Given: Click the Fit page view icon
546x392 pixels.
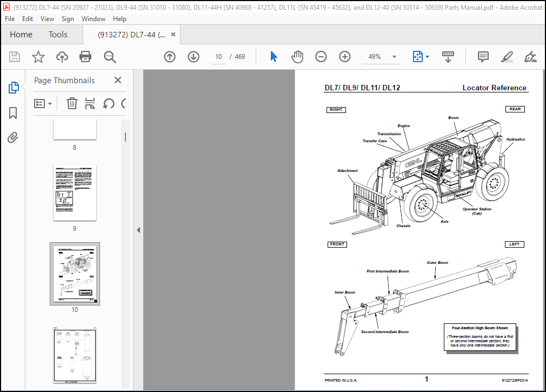Looking at the screenshot, I should [417, 57].
